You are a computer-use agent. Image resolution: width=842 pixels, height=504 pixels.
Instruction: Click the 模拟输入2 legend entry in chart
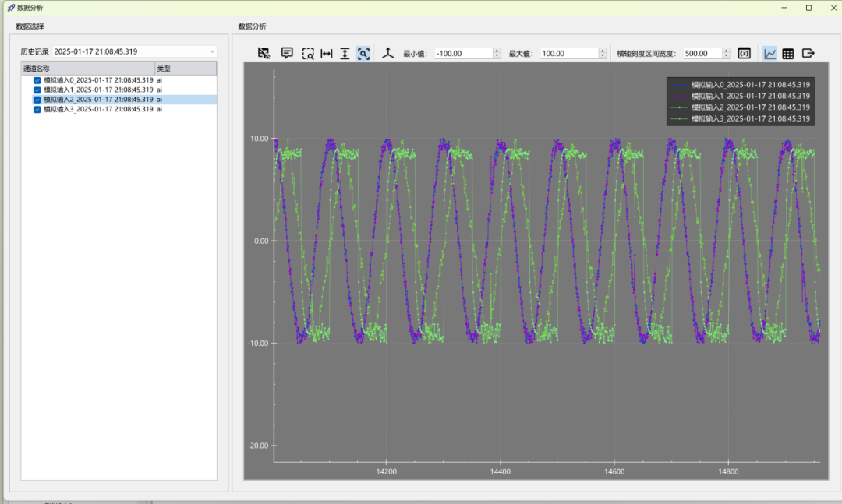point(741,107)
